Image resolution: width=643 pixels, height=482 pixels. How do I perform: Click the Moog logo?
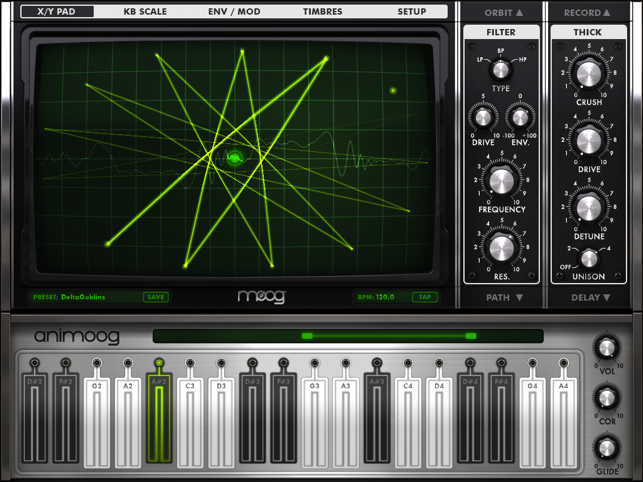coord(262,297)
